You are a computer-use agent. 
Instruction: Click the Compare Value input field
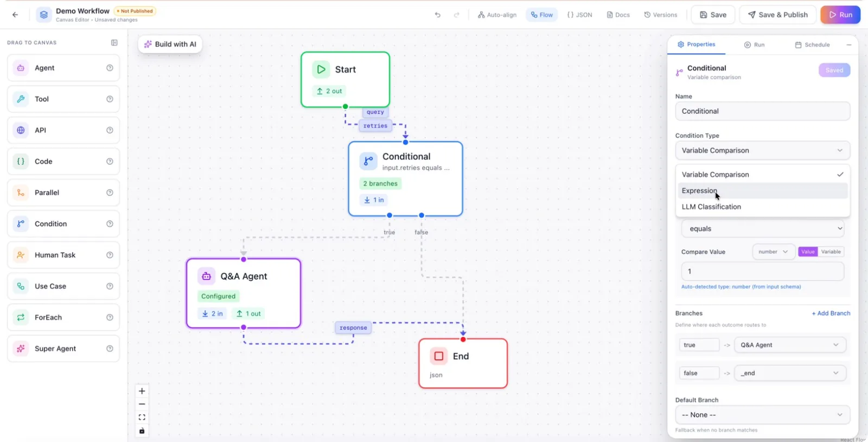point(762,271)
